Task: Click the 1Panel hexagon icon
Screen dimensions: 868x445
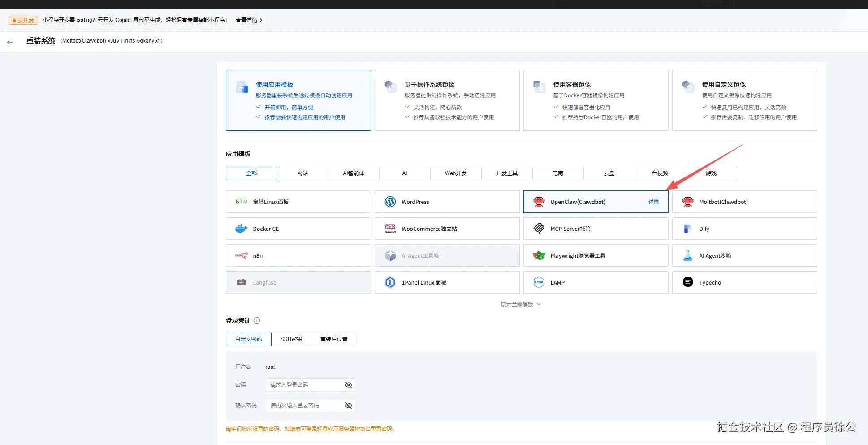Action: [x=390, y=282]
